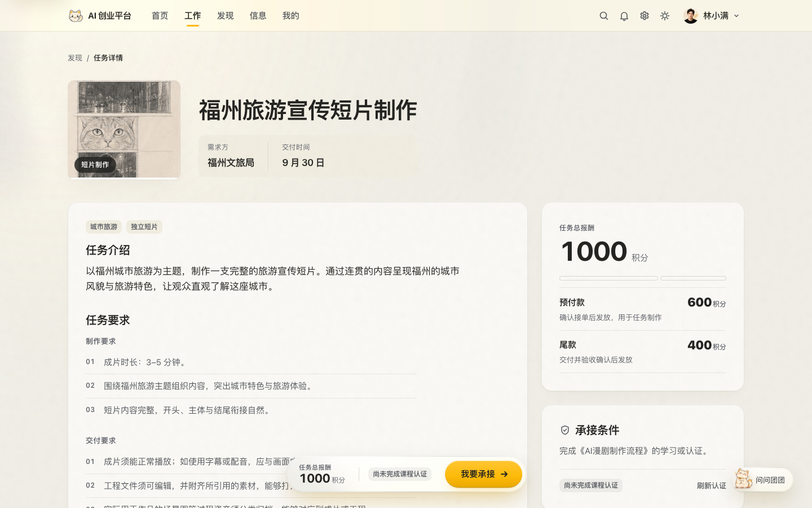Open the 我的 nav tab
The width and height of the screenshot is (812, 508).
coord(291,16)
